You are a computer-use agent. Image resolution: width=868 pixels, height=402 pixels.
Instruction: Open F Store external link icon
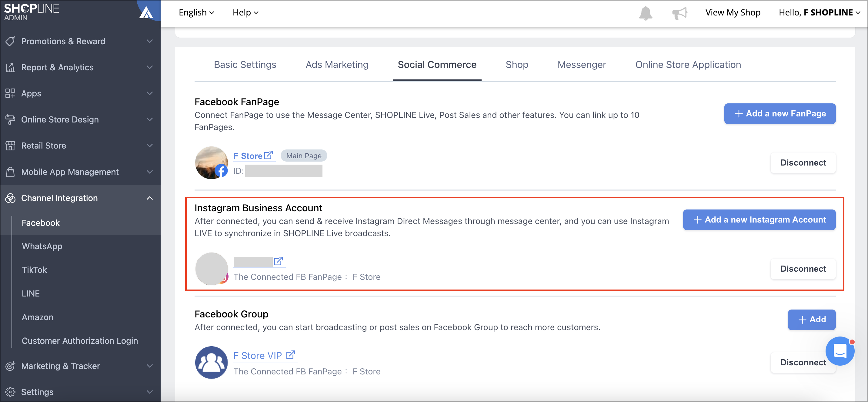coord(268,155)
